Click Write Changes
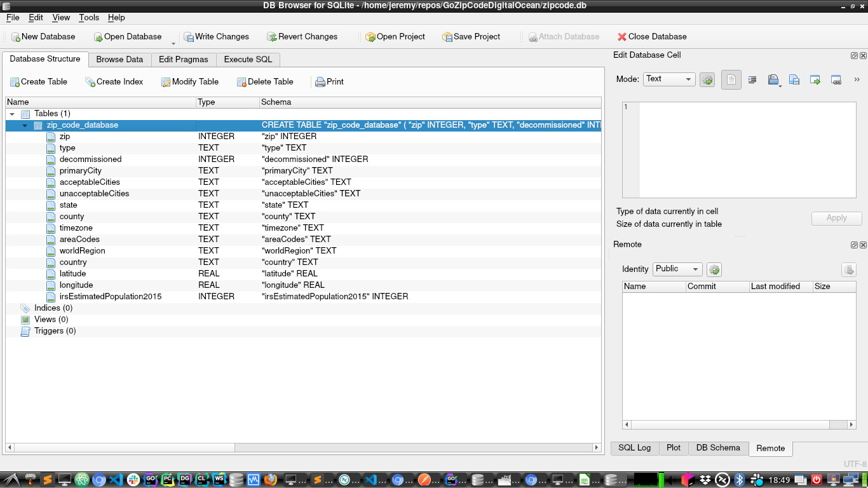The height and width of the screenshot is (488, 868). pos(217,37)
